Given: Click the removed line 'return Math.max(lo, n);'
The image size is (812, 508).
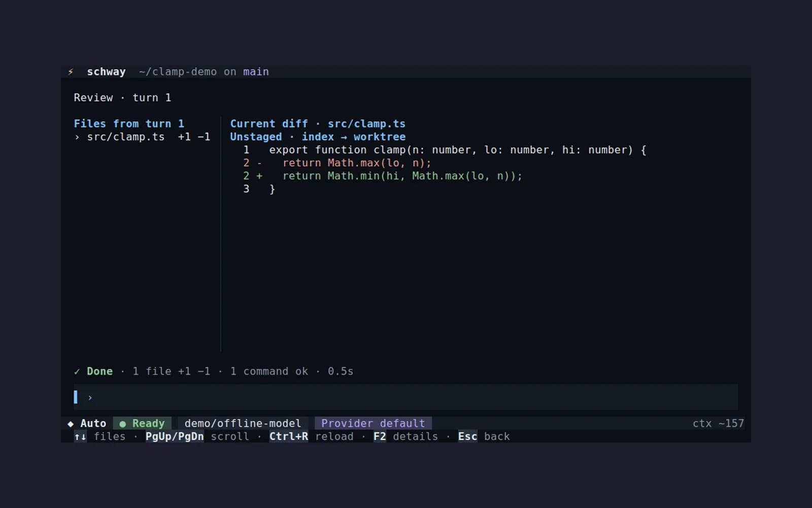Looking at the screenshot, I should 357,163.
